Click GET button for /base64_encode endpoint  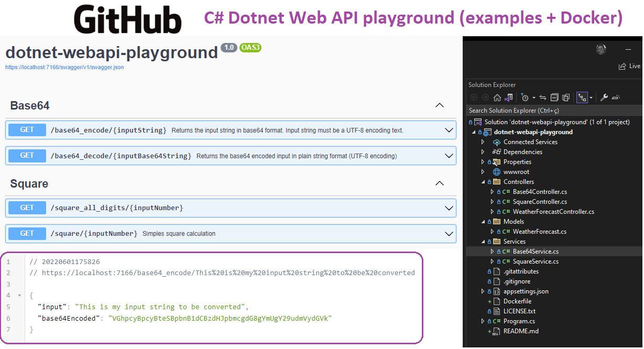(27, 129)
